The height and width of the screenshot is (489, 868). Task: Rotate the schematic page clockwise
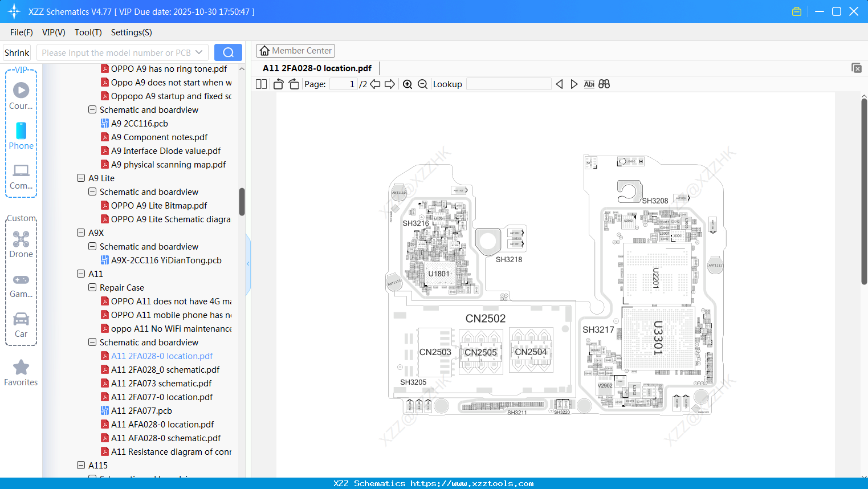293,84
